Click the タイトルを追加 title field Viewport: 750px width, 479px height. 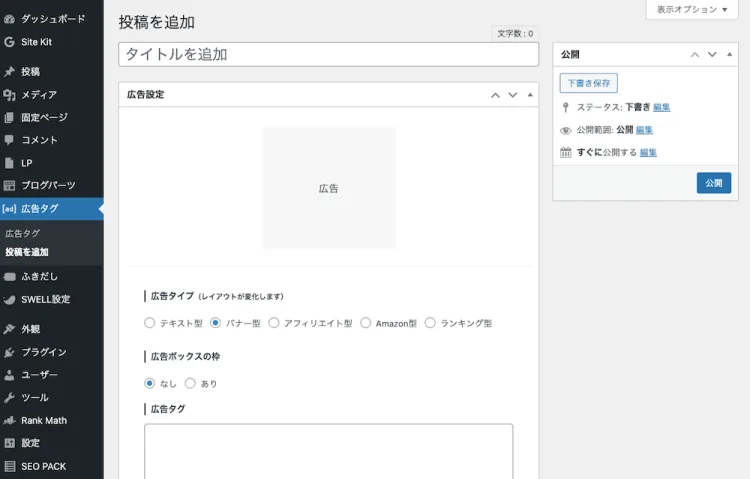click(329, 55)
